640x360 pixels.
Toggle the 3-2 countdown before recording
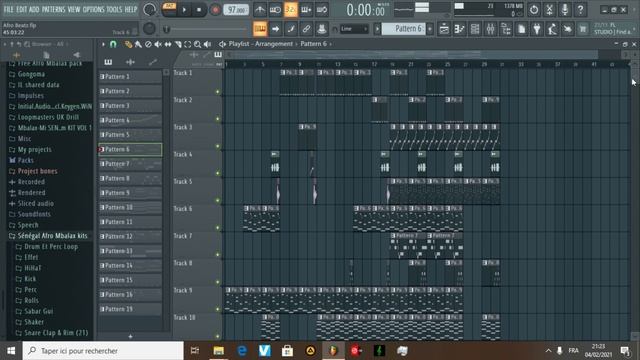click(291, 9)
